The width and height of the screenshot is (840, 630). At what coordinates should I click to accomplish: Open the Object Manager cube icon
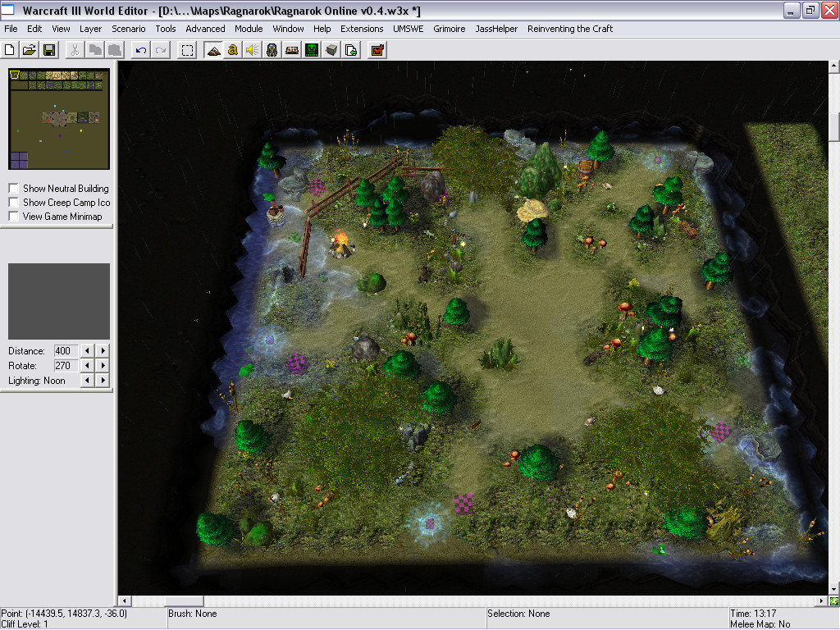click(x=331, y=50)
